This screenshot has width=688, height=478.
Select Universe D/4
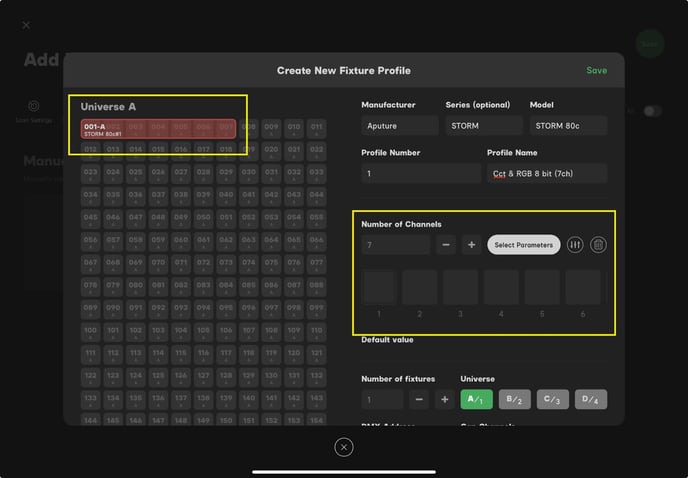coord(591,399)
